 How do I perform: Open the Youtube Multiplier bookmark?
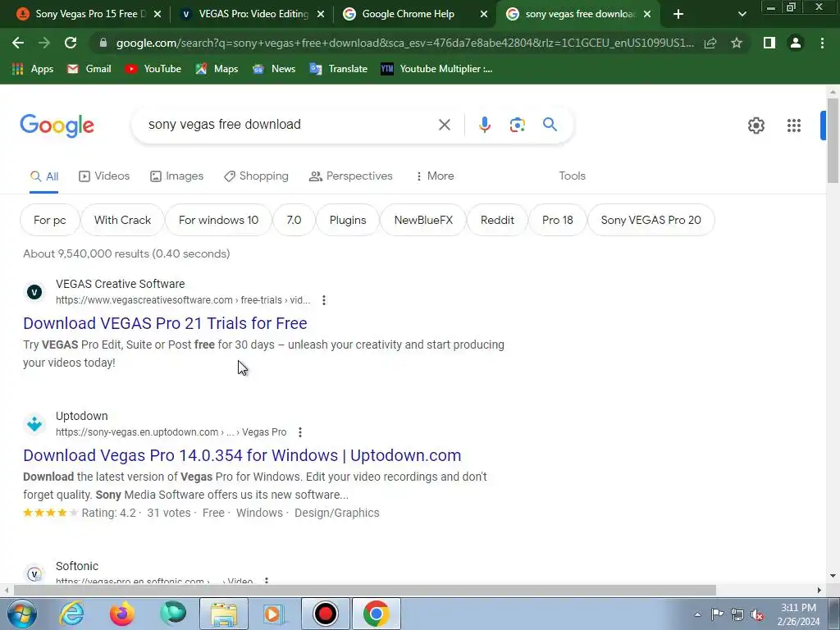[x=436, y=69]
